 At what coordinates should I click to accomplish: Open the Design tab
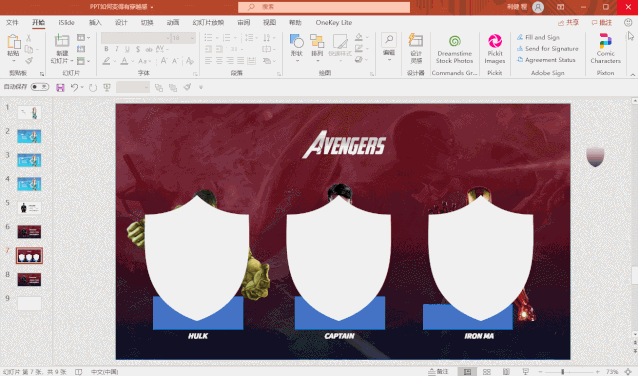click(121, 22)
